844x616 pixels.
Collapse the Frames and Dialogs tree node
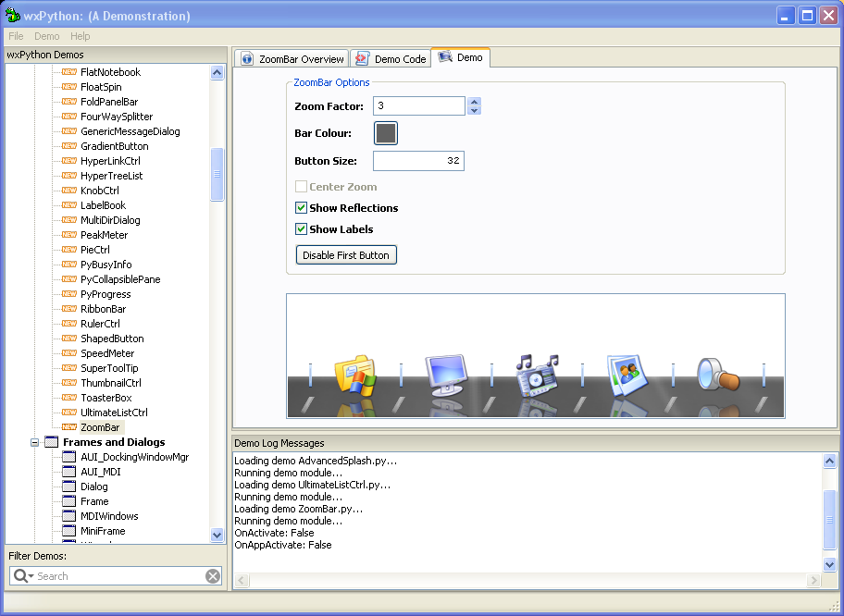click(x=35, y=442)
